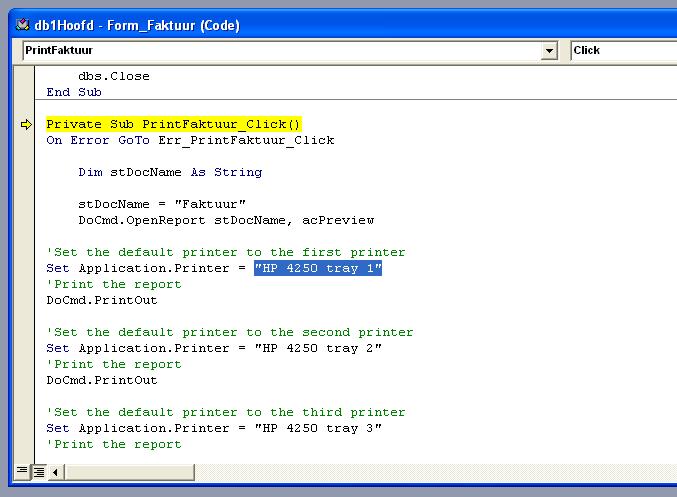Click the stDocName = "Faktuur" line
Viewport: 677px width, 497px height.
[x=162, y=204]
